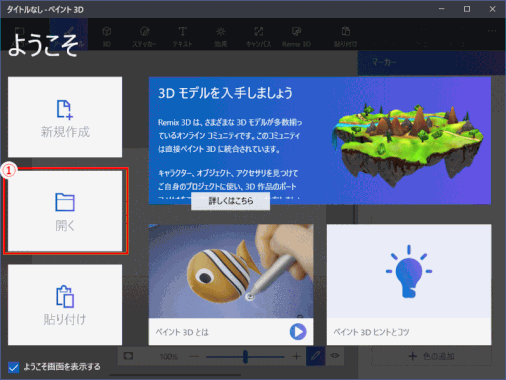Click the 貼り付け icon in the top toolbar
506x380 pixels.
coord(346,36)
